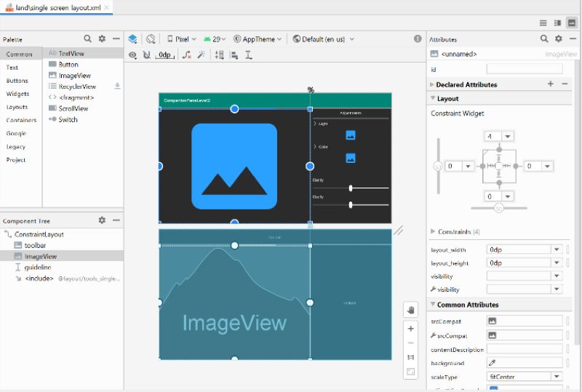The height and width of the screenshot is (392, 582).
Task: Select the pan hand tool
Action: click(410, 311)
